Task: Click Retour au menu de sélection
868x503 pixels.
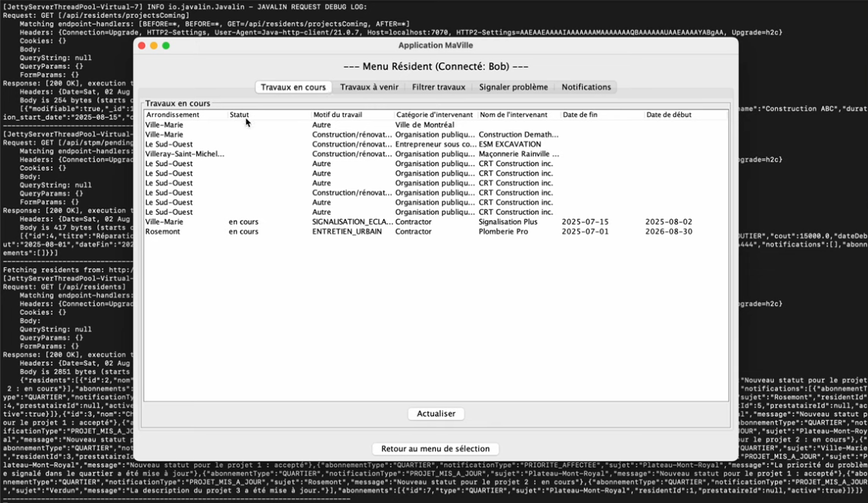Action: coord(435,448)
